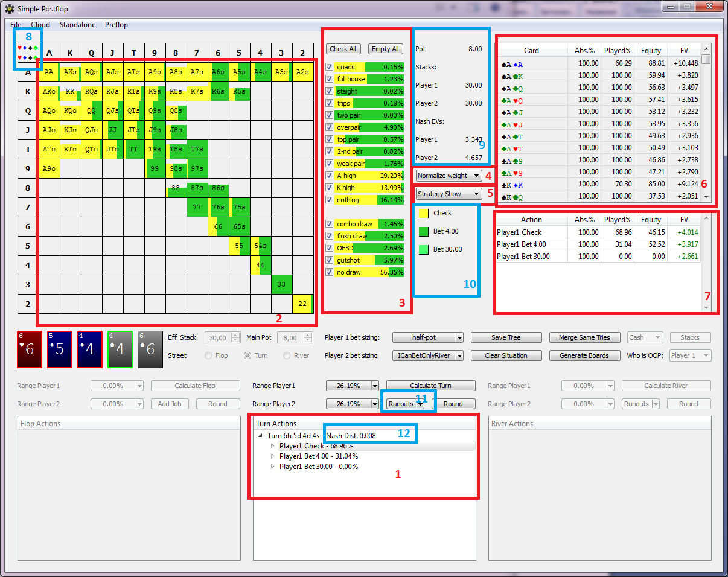Click the Calculate Turn button
This screenshot has width=728, height=577.
(x=430, y=386)
